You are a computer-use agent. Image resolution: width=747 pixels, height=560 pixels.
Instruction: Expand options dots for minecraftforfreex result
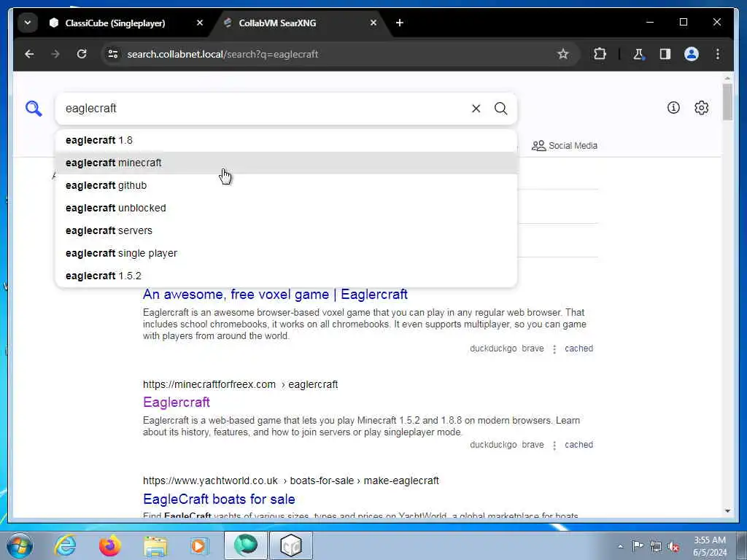coord(554,446)
